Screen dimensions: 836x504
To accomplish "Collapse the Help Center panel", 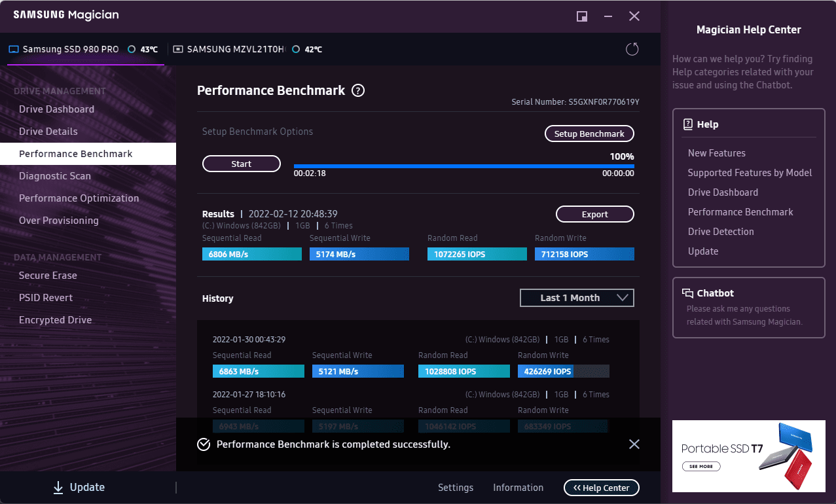I will [x=602, y=488].
